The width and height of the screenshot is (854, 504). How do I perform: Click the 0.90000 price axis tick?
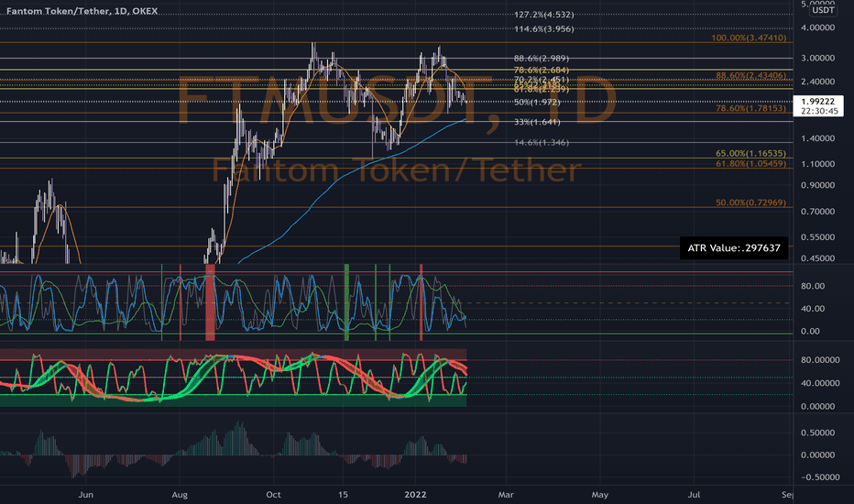817,185
